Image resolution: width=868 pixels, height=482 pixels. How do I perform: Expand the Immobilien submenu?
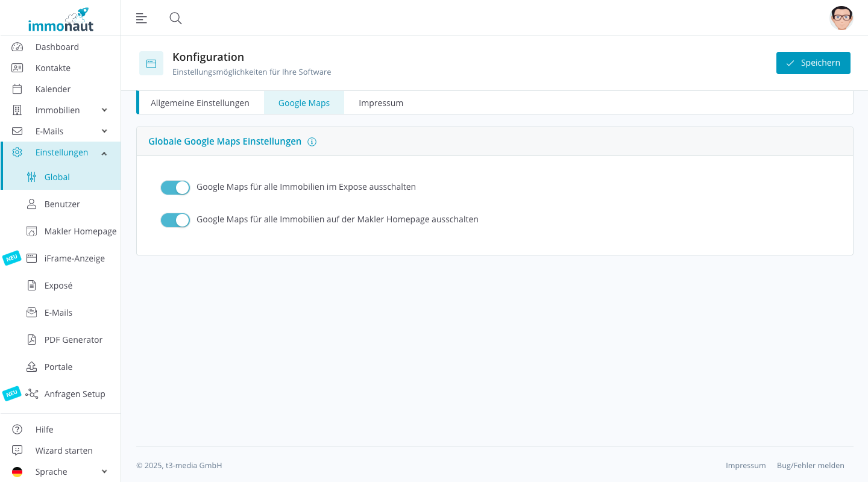pos(104,110)
